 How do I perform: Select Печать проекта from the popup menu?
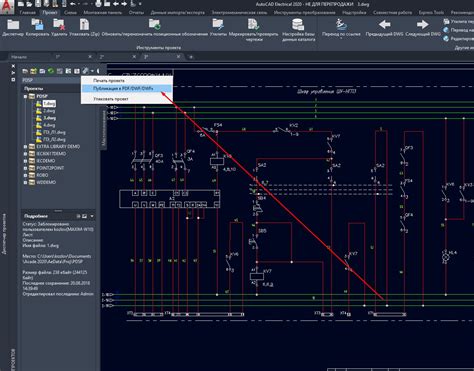tap(127, 81)
